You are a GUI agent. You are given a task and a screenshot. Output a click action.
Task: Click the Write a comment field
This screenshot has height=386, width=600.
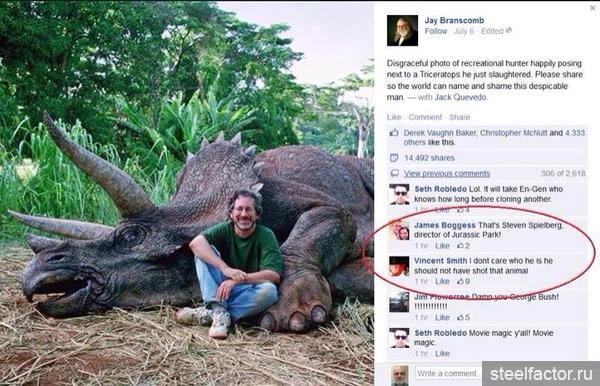(x=448, y=373)
